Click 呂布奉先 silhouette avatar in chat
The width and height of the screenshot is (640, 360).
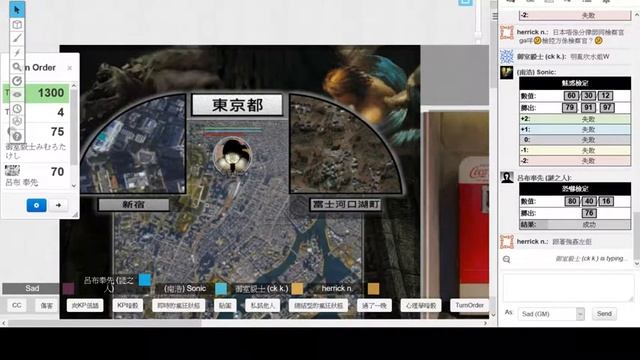(507, 178)
